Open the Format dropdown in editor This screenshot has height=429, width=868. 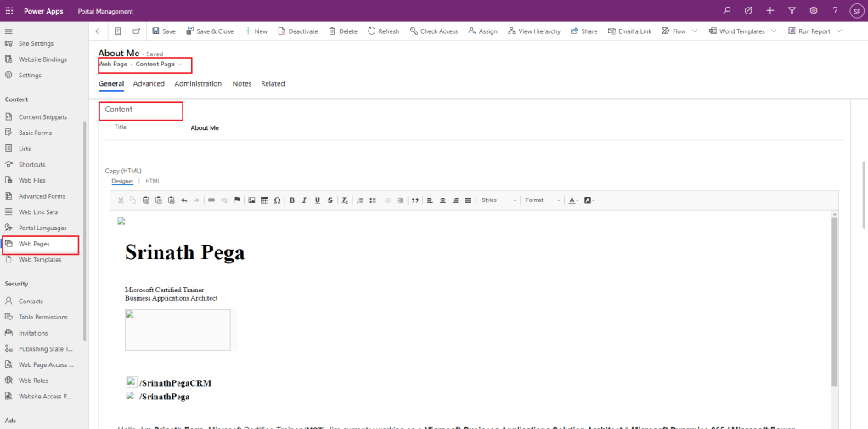542,200
